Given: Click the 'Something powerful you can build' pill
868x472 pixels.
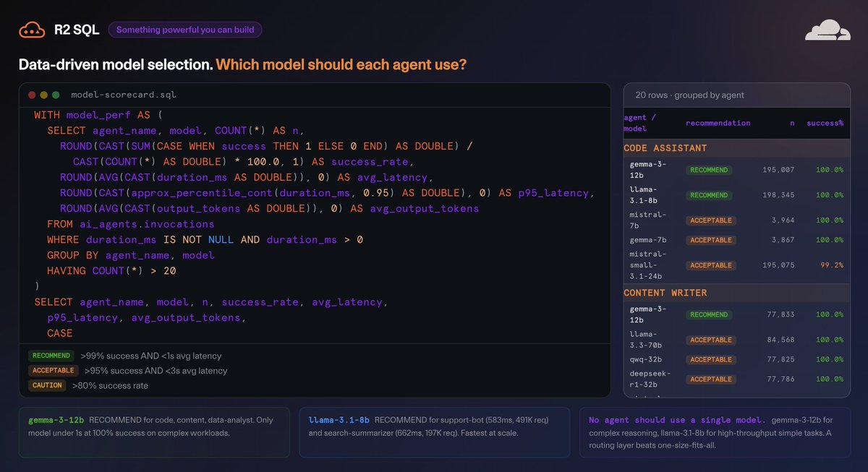Looking at the screenshot, I should (185, 30).
